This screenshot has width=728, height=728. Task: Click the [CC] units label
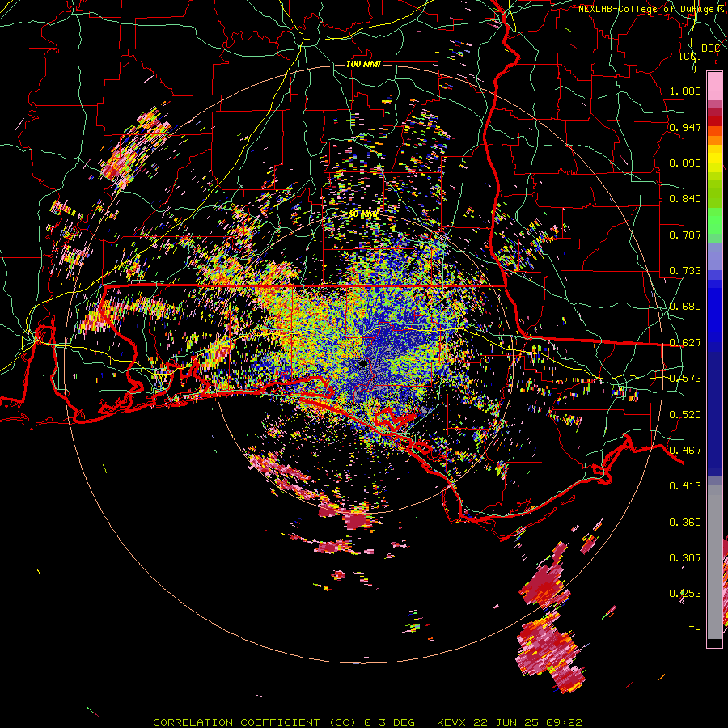[x=690, y=57]
